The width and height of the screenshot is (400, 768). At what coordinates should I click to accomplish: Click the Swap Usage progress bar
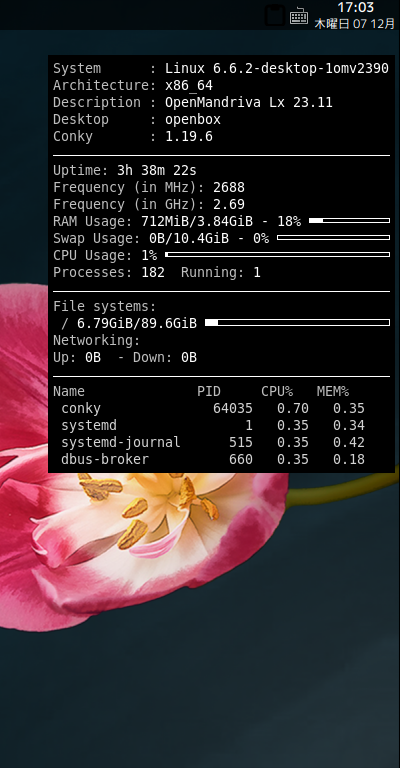pos(333,238)
